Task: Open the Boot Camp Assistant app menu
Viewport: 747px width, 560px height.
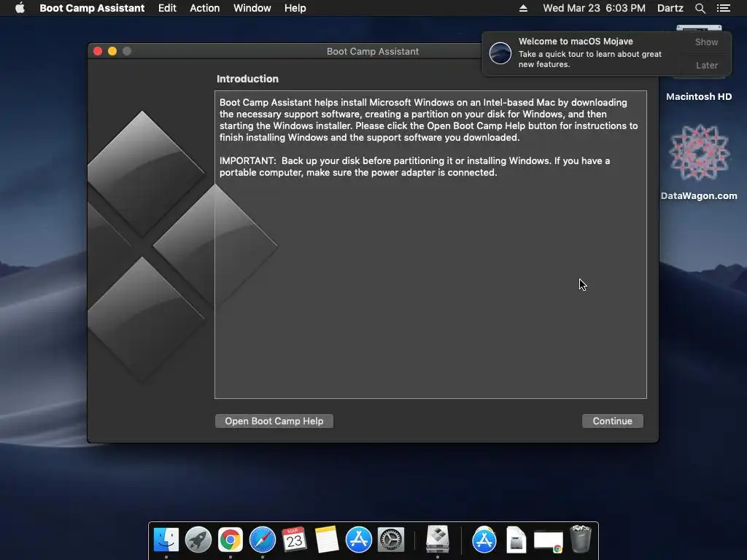Action: 92,8
